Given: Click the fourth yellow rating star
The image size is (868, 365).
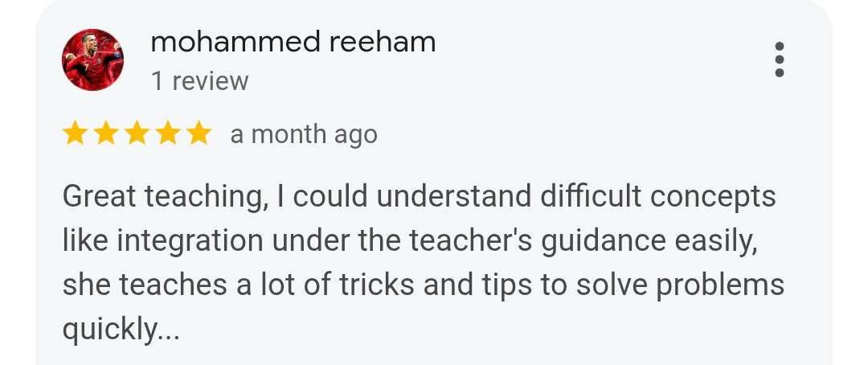Looking at the screenshot, I should click(x=167, y=134).
